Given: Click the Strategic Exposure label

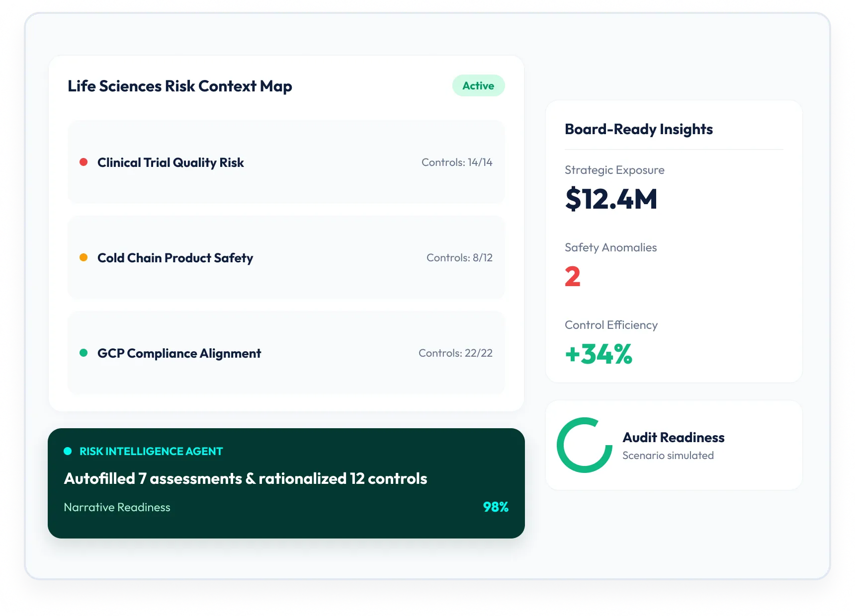Looking at the screenshot, I should coord(614,170).
